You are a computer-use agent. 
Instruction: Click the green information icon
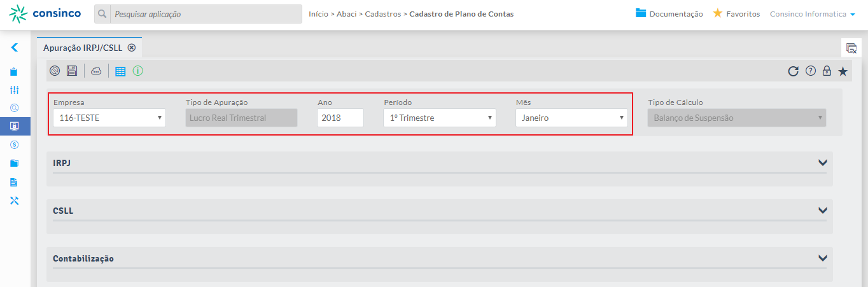(137, 71)
